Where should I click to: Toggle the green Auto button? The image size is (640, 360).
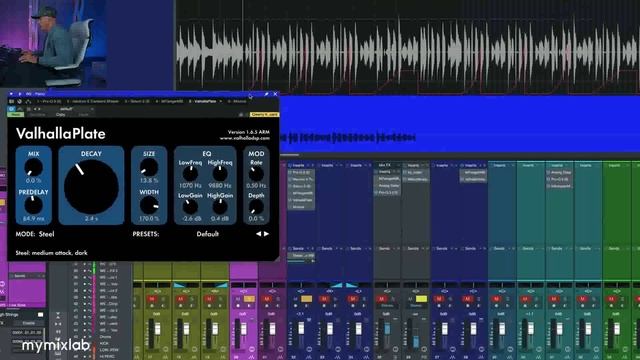pos(16,115)
